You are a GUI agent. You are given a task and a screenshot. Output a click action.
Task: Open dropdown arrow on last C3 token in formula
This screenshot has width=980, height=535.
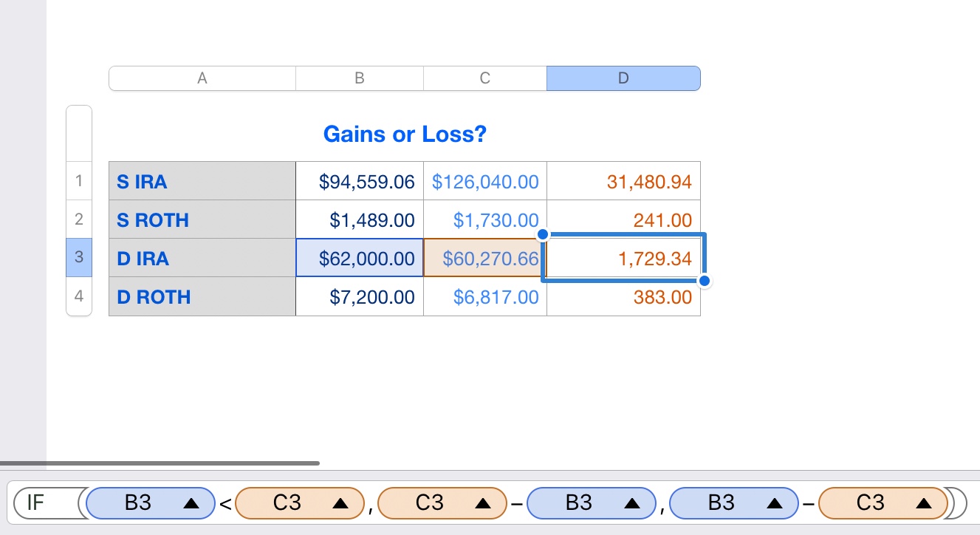pyautogui.click(x=923, y=503)
